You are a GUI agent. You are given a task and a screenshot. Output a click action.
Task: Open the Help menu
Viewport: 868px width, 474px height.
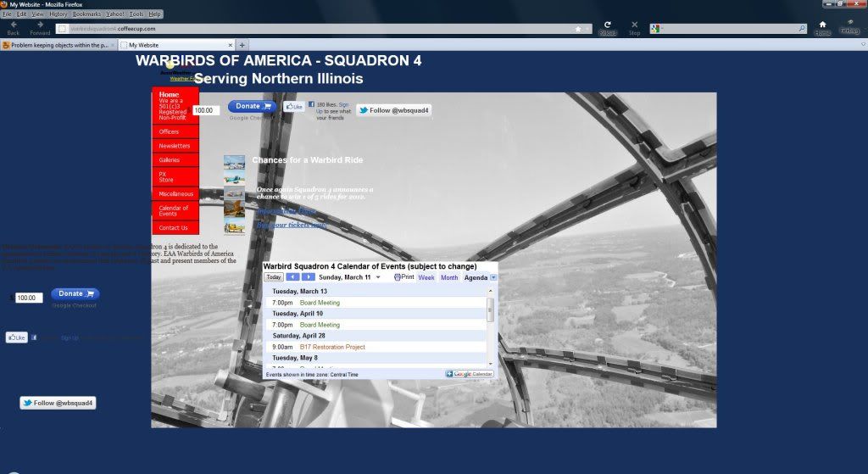[155, 14]
